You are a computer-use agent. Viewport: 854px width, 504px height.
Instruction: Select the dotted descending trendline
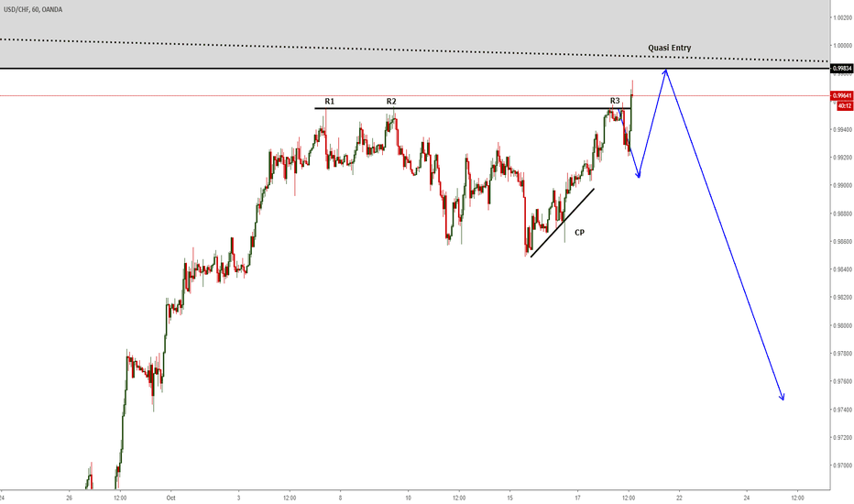click(414, 50)
